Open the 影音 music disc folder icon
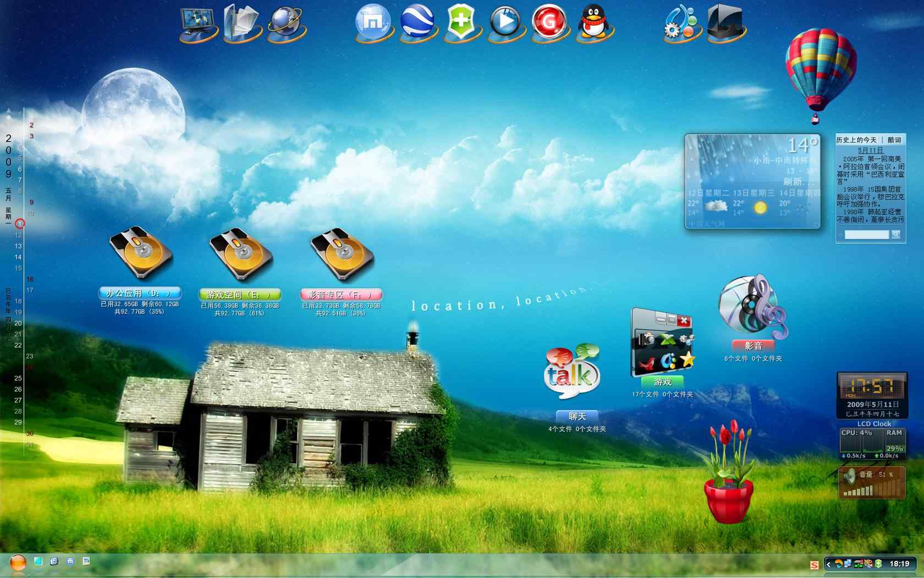This screenshot has width=924, height=578. (753, 307)
